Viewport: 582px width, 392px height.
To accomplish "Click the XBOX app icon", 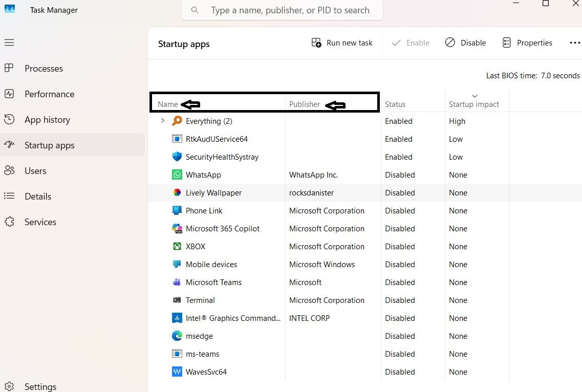I will 177,246.
